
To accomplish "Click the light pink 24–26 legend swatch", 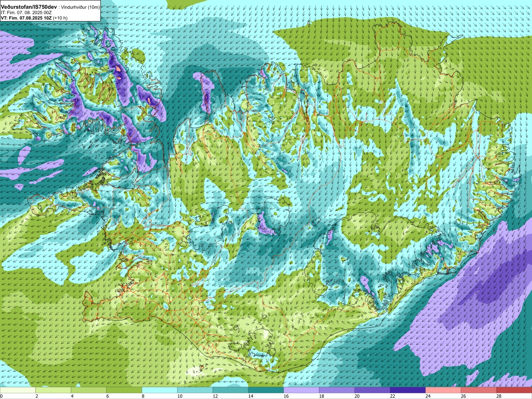I will (443, 390).
